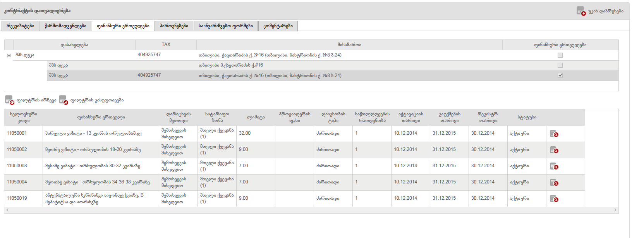Viewport: 644px width, 238px height.
Task: View details icon for row 11050001
Action: click(554, 134)
